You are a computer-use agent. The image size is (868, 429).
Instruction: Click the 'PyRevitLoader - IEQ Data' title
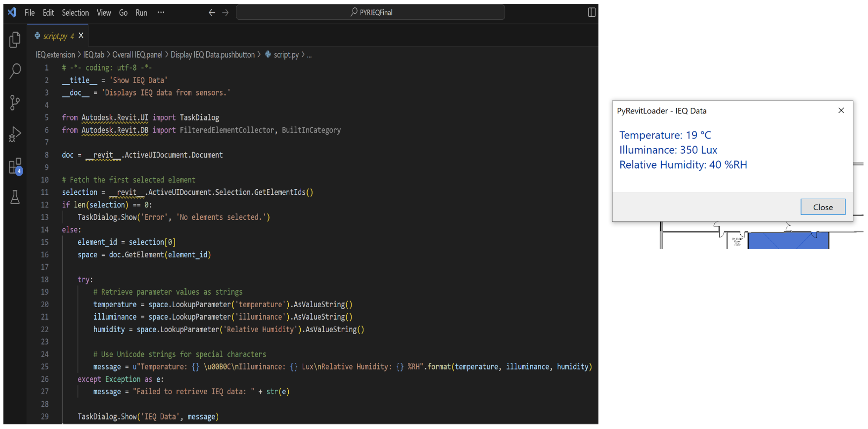point(661,111)
